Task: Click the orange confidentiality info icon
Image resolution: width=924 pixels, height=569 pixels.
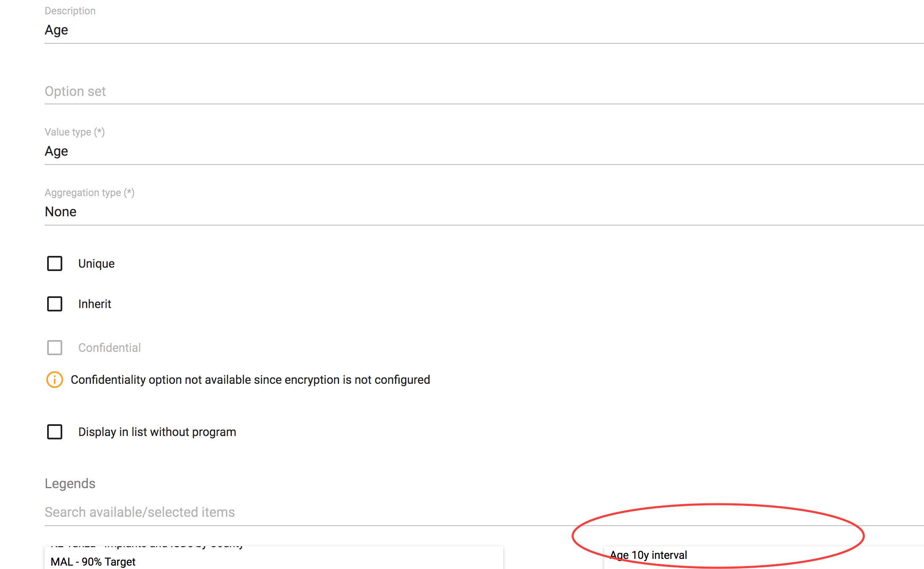Action: (x=54, y=380)
